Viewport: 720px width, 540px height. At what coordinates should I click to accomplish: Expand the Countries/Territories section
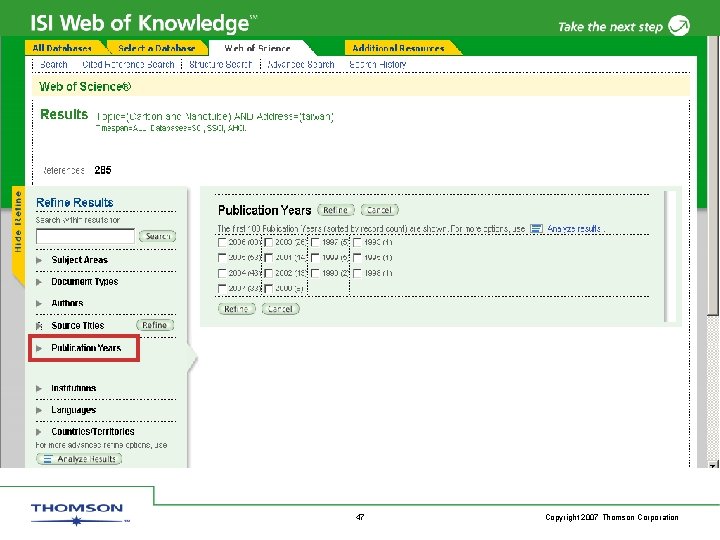pyautogui.click(x=39, y=432)
